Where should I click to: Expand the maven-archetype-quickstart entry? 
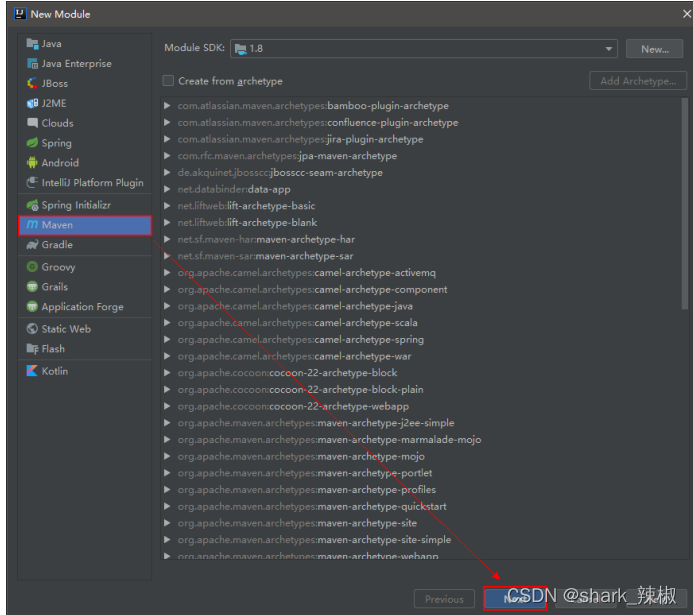(x=168, y=506)
